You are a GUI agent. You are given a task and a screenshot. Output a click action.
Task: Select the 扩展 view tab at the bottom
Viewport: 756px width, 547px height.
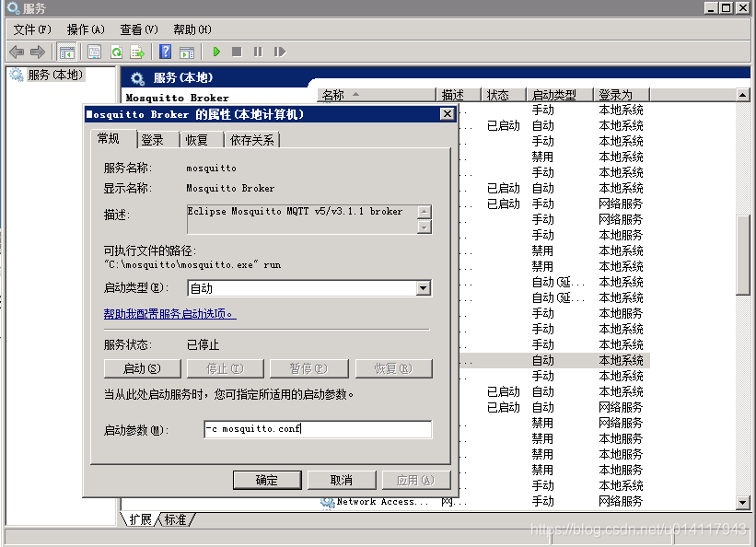coord(140,519)
